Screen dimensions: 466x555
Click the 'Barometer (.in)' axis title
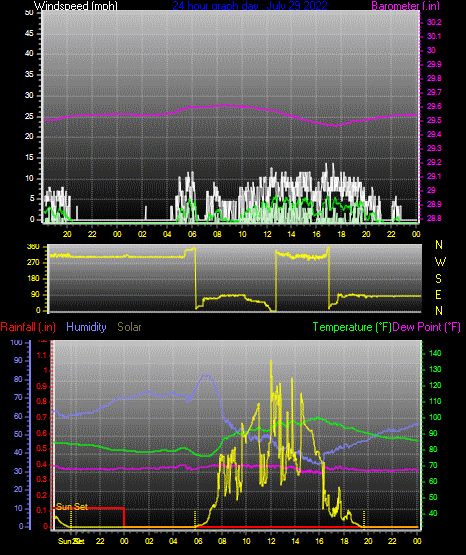[405, 5]
